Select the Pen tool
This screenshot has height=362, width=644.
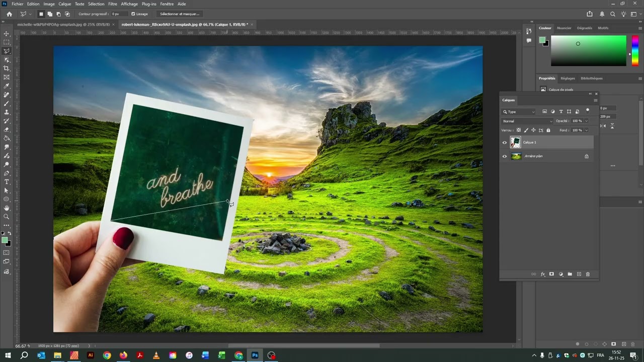tap(7, 173)
